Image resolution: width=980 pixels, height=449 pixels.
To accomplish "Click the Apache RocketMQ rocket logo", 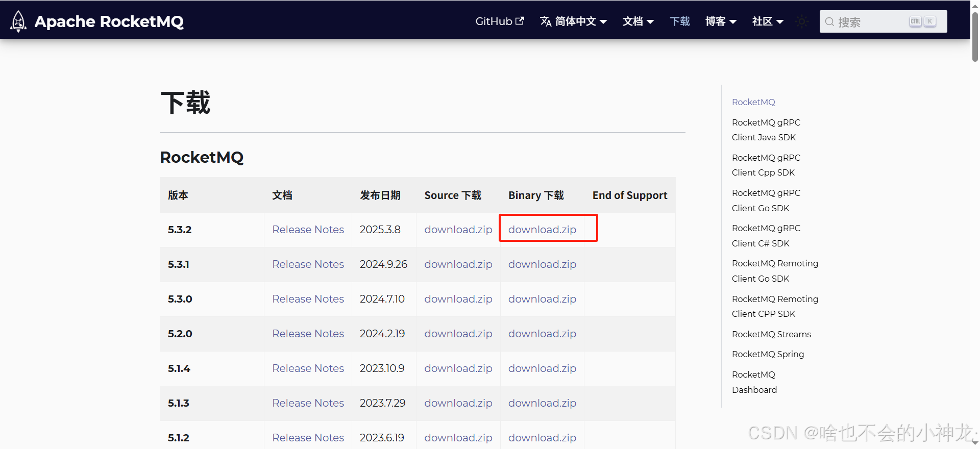I will pyautogui.click(x=18, y=21).
